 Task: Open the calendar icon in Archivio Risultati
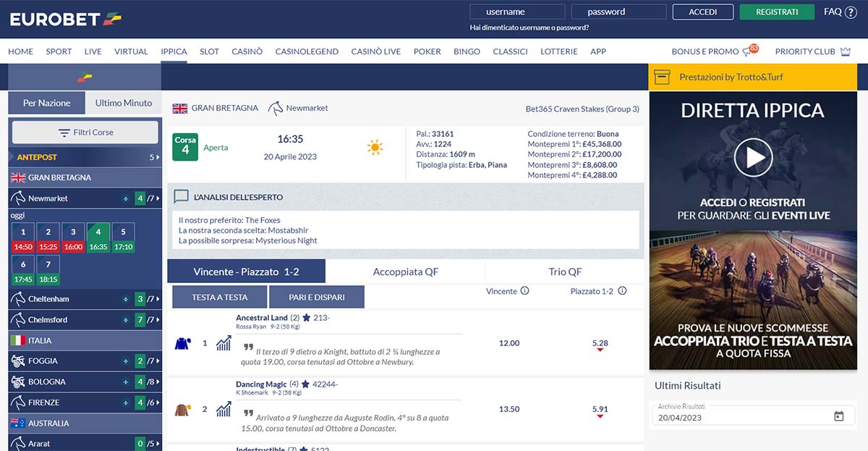(838, 416)
